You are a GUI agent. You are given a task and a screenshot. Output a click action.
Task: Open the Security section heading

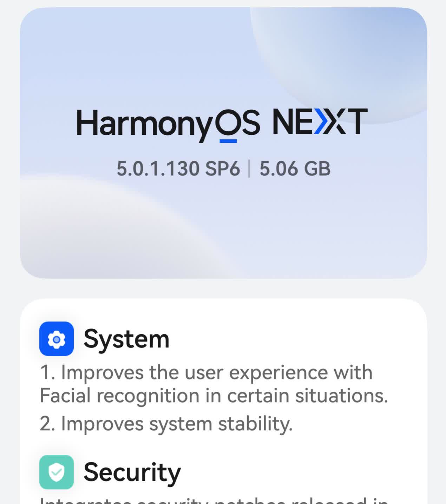pos(132,473)
